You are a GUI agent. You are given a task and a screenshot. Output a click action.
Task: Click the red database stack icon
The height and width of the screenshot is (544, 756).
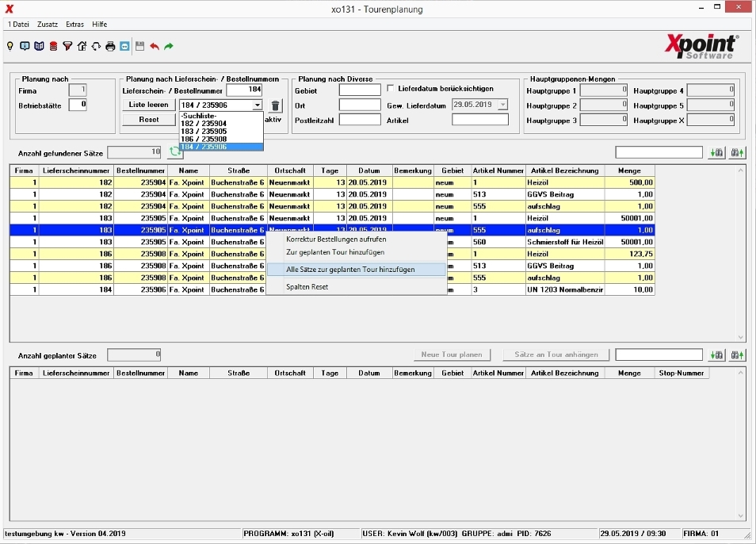pyautogui.click(x=54, y=46)
